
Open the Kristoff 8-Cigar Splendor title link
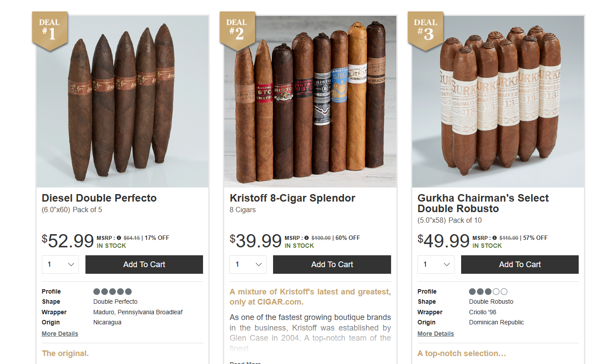(292, 198)
